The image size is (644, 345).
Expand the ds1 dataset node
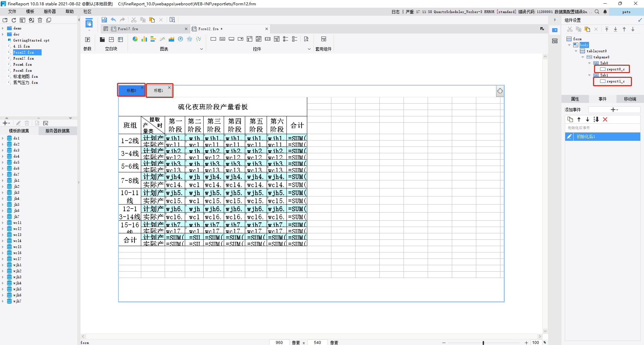[3, 138]
